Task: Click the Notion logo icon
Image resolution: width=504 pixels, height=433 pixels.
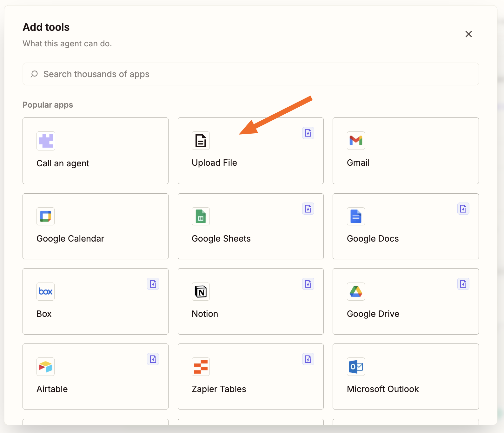Action: pyautogui.click(x=201, y=291)
